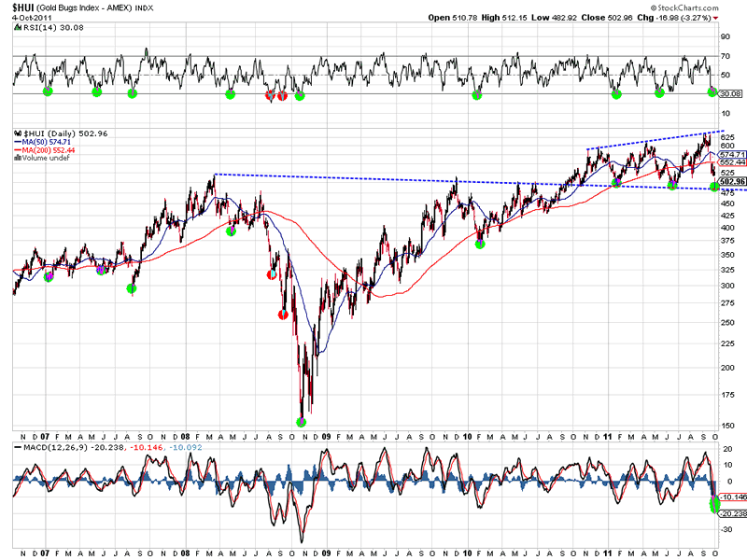The width and height of the screenshot is (747, 560).
Task: Select the rightmost green marker on RSI panel
Action: pos(712,91)
